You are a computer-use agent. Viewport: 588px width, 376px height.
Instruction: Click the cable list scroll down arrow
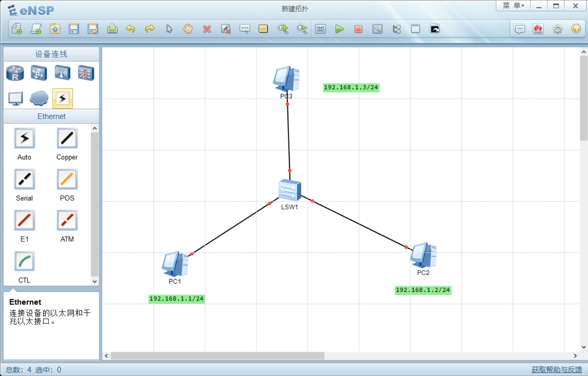click(x=95, y=282)
